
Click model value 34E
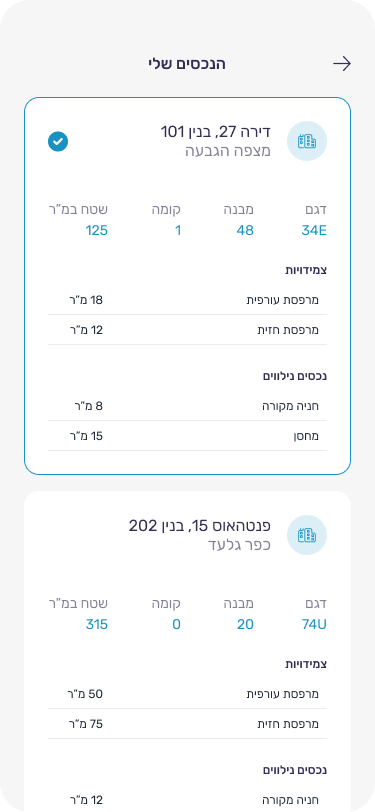314,230
